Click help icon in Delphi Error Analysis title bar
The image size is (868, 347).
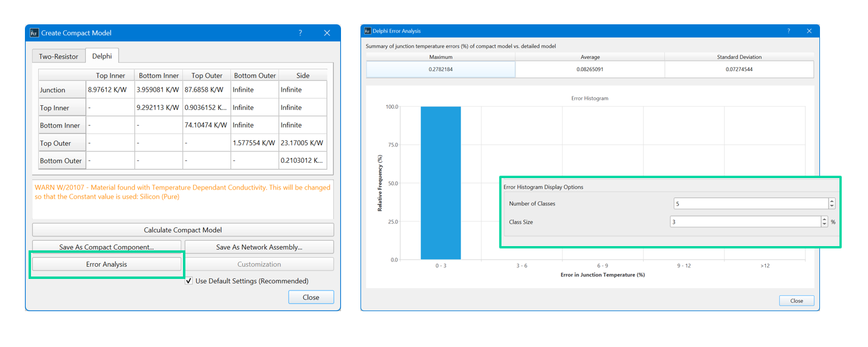[x=789, y=31]
